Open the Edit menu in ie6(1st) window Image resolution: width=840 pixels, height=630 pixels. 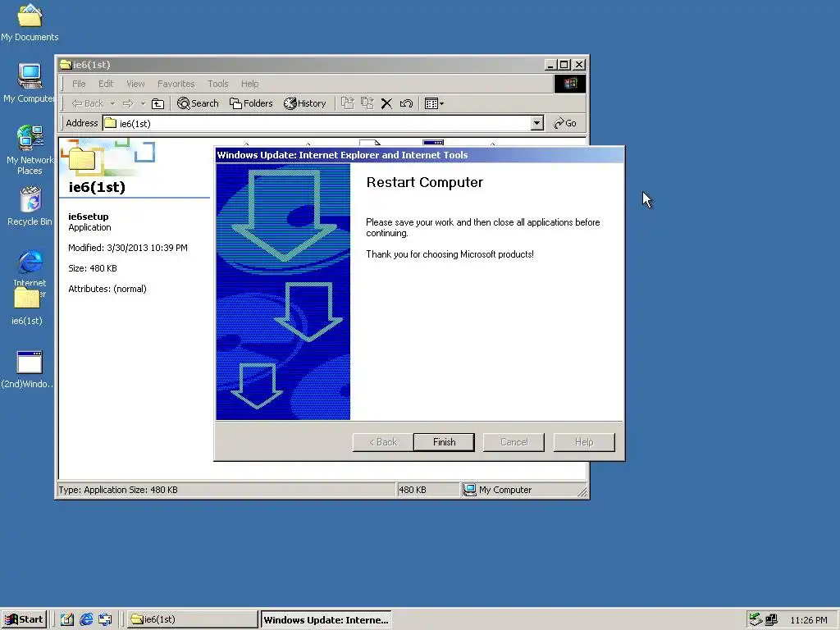coord(106,84)
